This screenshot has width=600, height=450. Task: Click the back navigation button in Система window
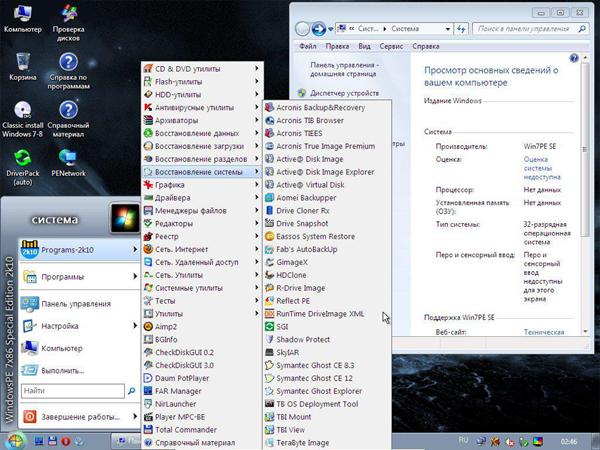[302, 29]
